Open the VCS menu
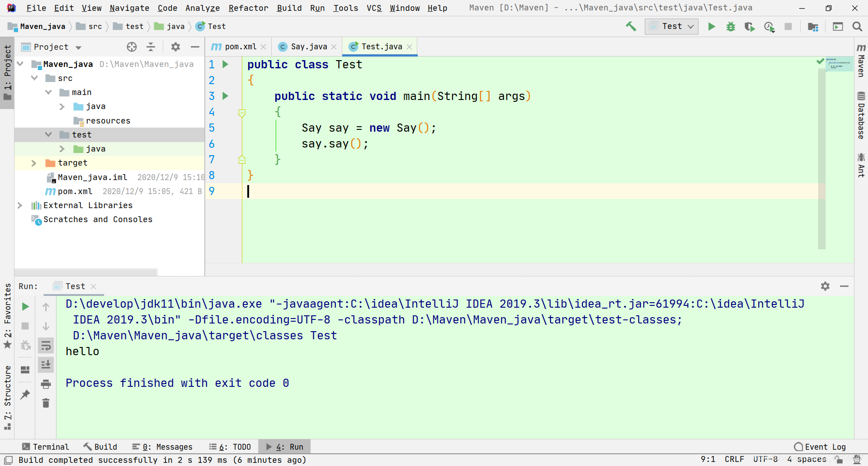 [x=374, y=8]
